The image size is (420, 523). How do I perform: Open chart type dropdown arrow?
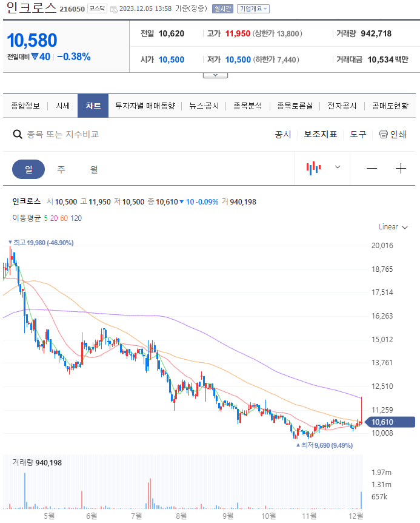(x=338, y=167)
